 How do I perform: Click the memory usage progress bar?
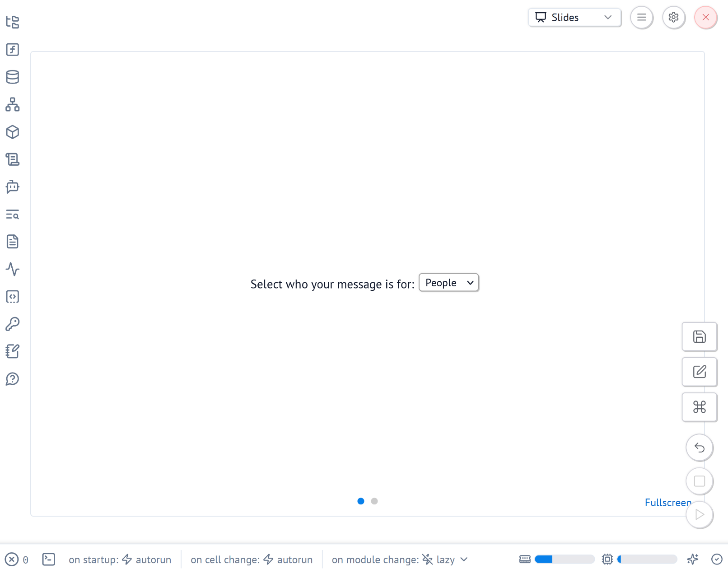click(x=564, y=560)
